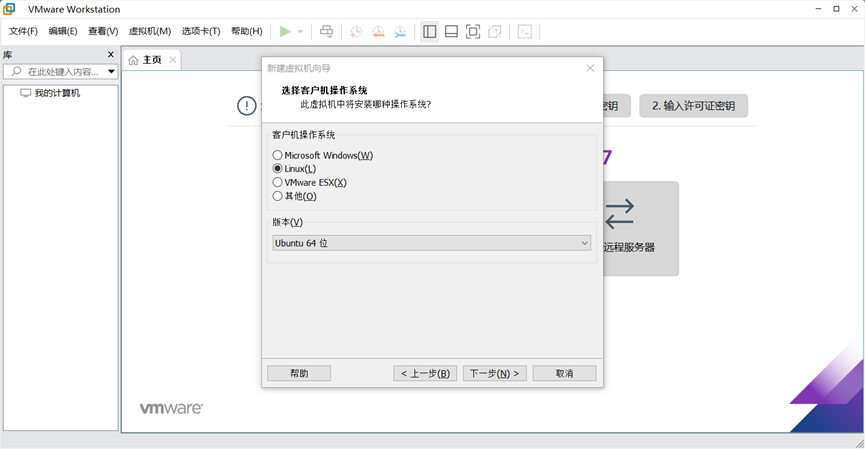The width and height of the screenshot is (865, 449).
Task: Open the 文件(F) menu
Action: coord(23,31)
